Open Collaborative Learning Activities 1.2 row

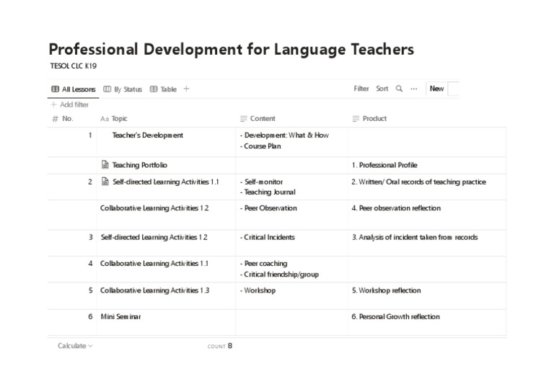154,208
